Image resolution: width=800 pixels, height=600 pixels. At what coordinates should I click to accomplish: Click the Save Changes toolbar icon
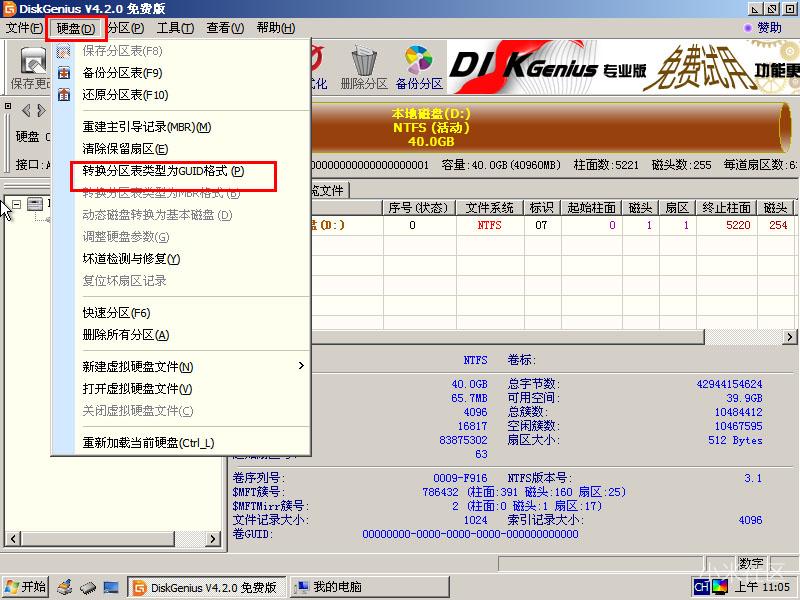pyautogui.click(x=29, y=66)
